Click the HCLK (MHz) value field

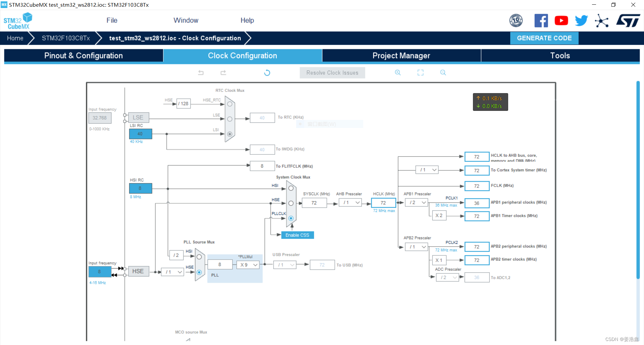point(383,203)
